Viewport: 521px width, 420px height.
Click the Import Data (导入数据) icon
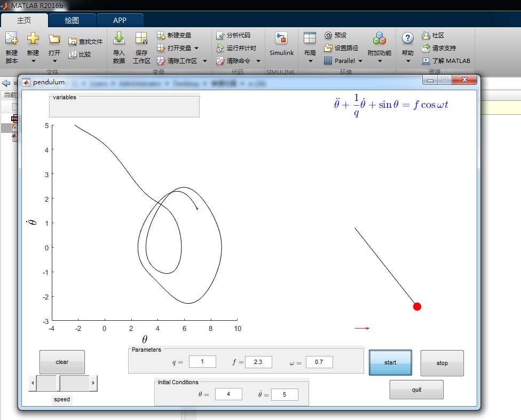[x=119, y=38]
